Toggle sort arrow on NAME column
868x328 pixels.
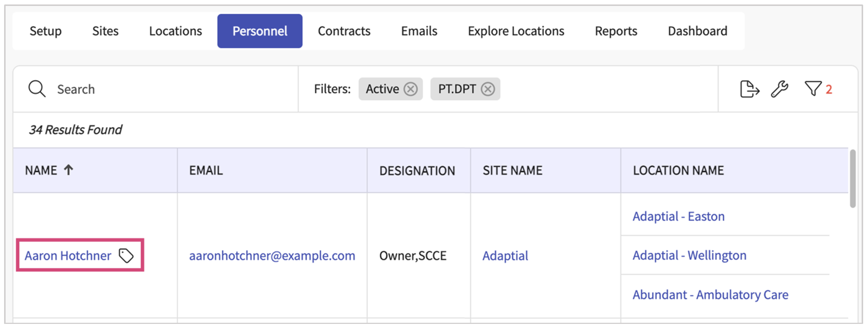click(68, 170)
